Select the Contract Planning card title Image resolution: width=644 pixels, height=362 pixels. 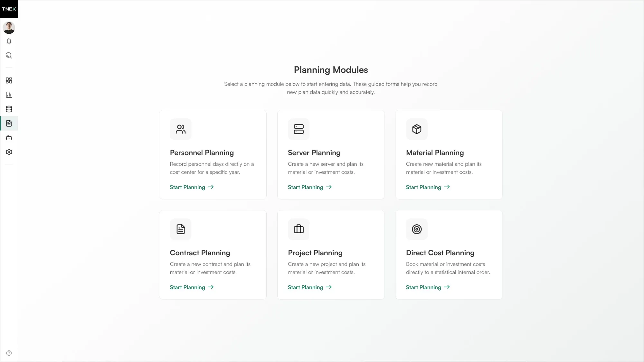pyautogui.click(x=200, y=253)
